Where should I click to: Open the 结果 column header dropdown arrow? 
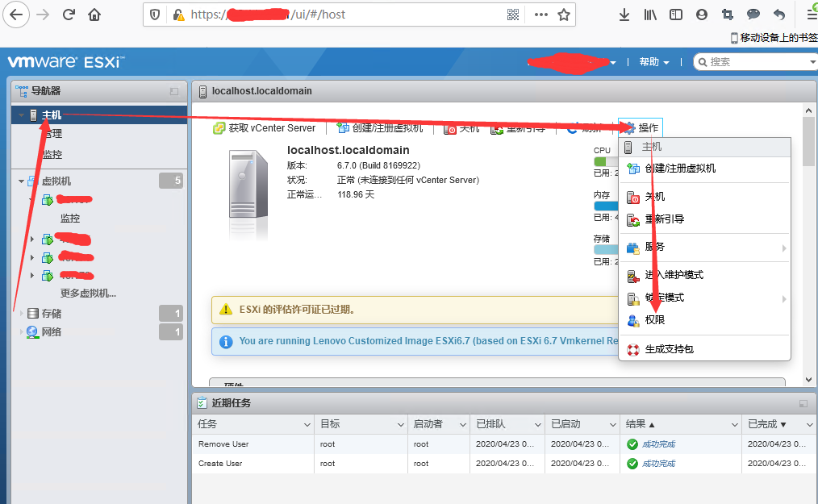735,425
